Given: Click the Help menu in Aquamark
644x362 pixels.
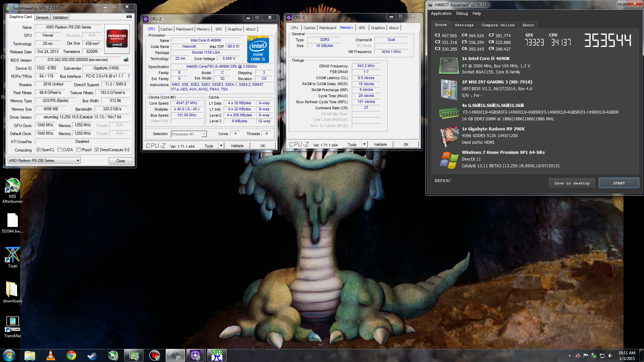Looking at the screenshot, I should (477, 13).
